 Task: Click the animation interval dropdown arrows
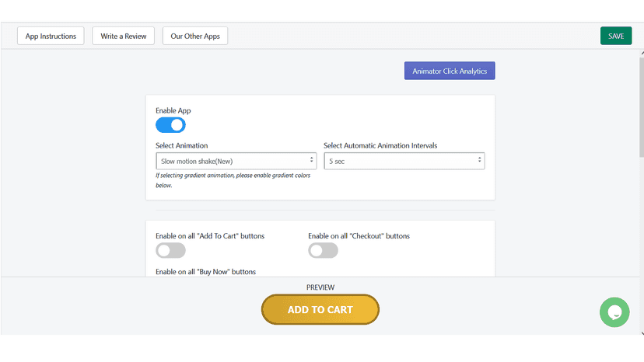479,160
